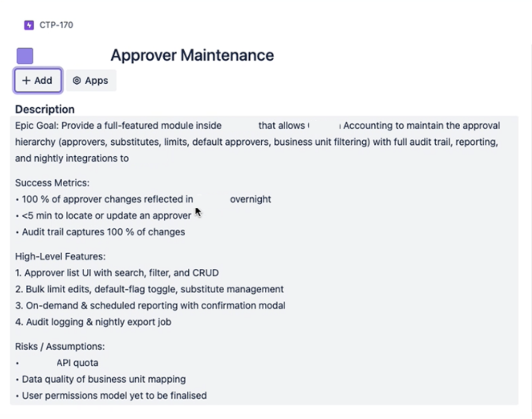The image size is (532, 419).
Task: Click the Audit logging & nightly export line
Action: coord(93,322)
